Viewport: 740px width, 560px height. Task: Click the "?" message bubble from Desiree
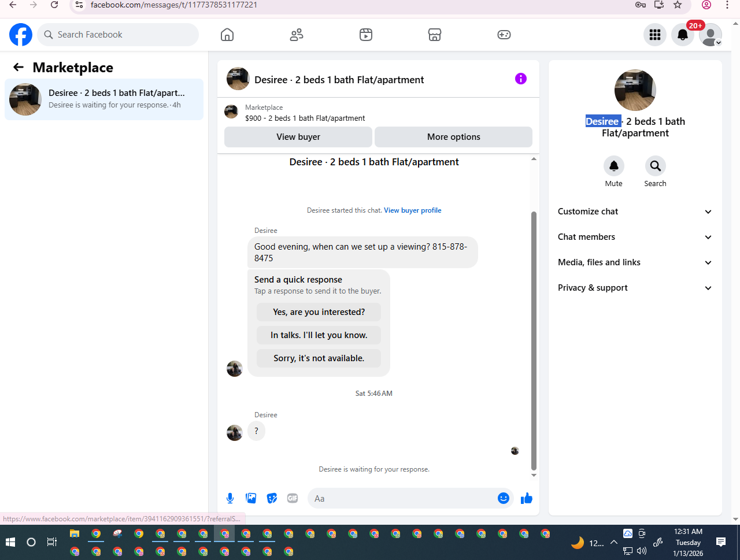click(257, 431)
